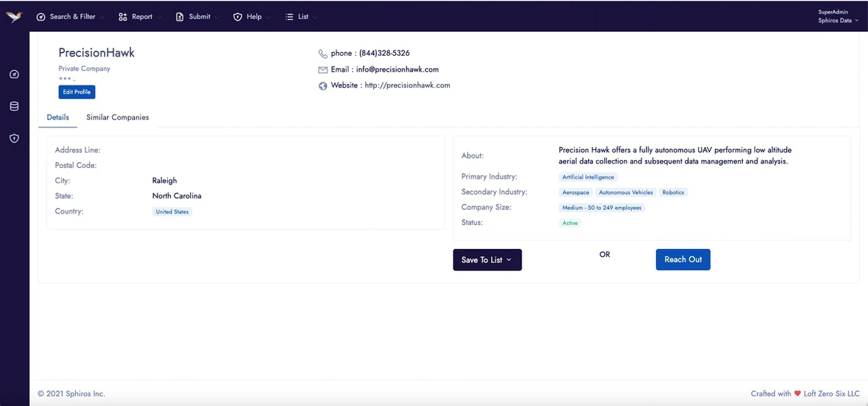Click the Submit document icon
Viewport: 868px width, 406px height.
(180, 17)
